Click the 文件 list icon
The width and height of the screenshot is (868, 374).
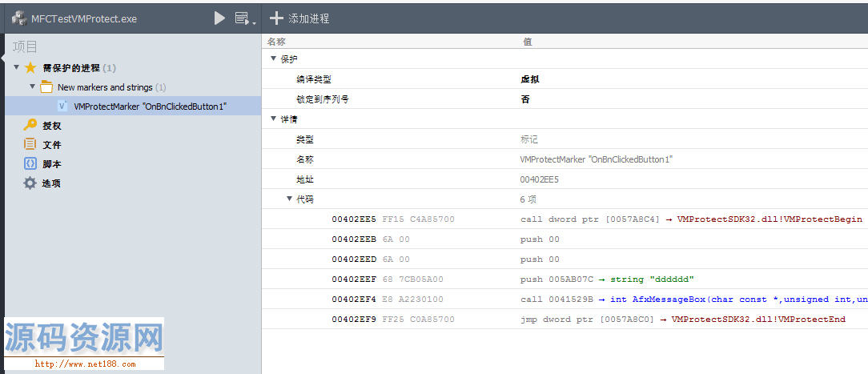point(30,144)
